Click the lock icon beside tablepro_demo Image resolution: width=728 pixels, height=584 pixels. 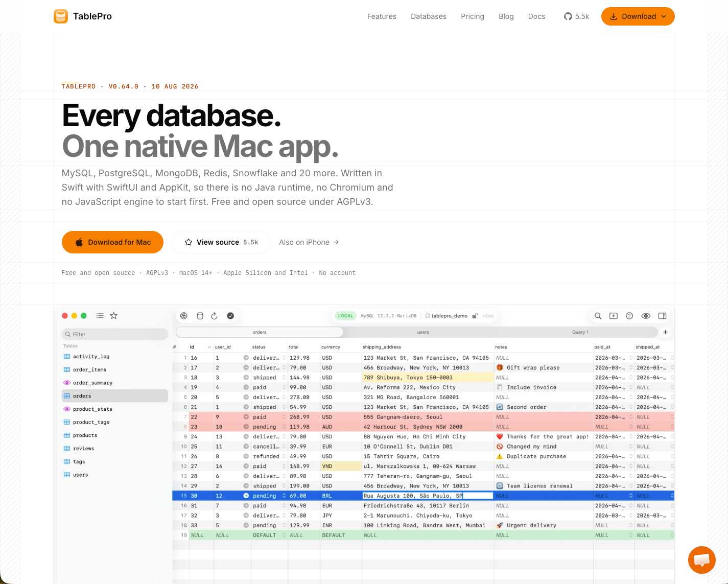(x=475, y=316)
